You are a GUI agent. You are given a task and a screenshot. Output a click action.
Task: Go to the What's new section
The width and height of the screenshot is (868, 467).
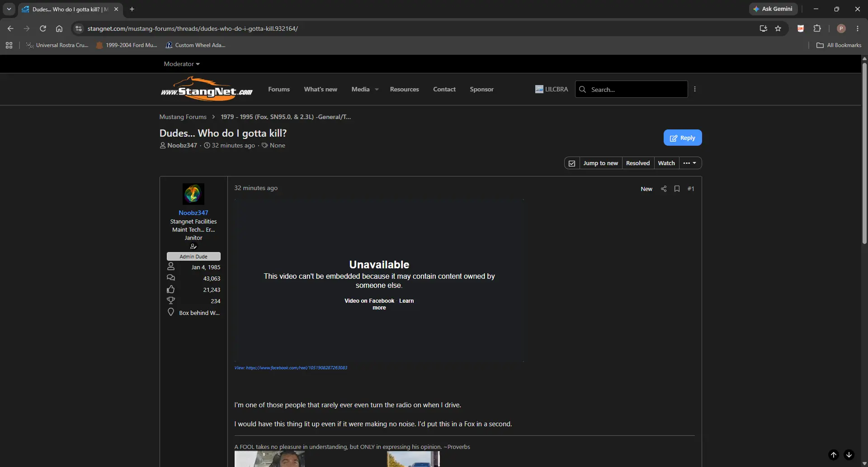(x=321, y=89)
